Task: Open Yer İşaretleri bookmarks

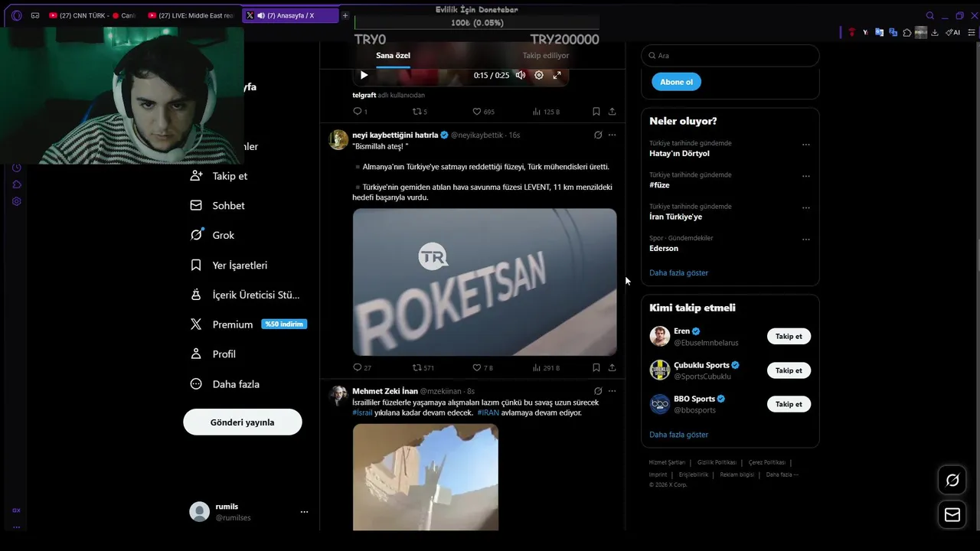Action: click(229, 266)
